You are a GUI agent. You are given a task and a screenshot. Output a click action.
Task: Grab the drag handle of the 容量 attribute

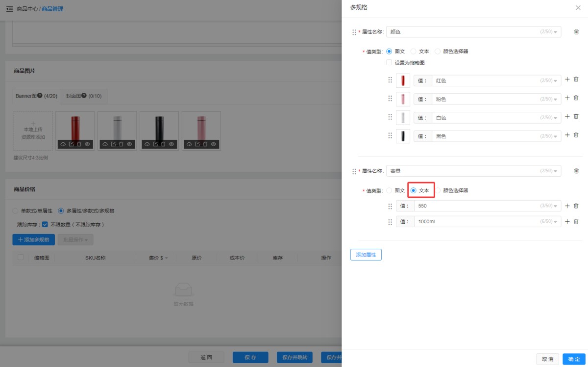point(354,171)
